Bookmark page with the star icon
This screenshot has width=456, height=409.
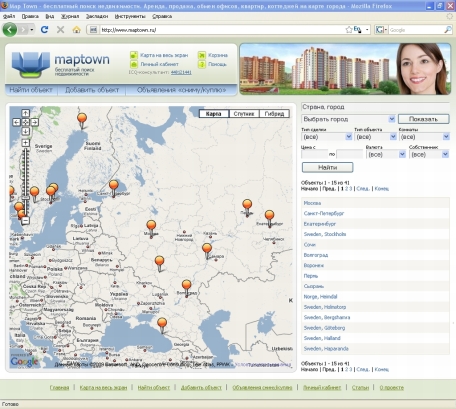[x=349, y=30]
